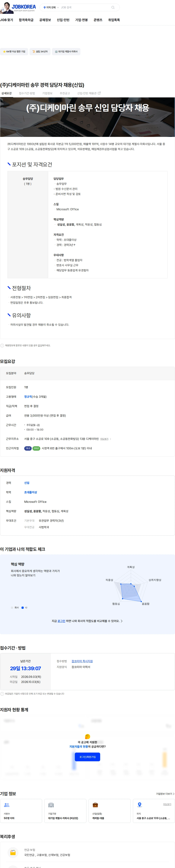Click the 1호선 subway line badge
The image size is (175, 868).
28,448
